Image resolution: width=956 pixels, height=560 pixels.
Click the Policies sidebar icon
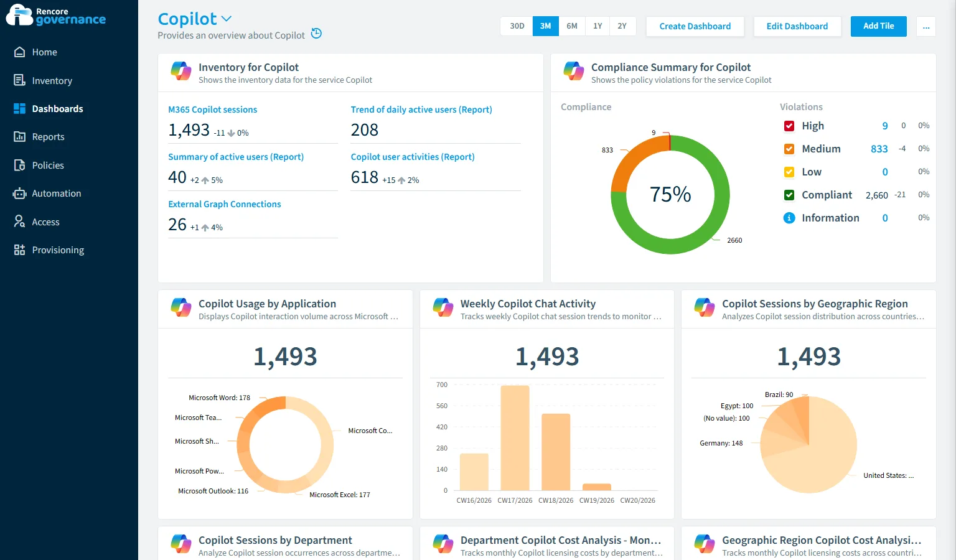point(20,165)
